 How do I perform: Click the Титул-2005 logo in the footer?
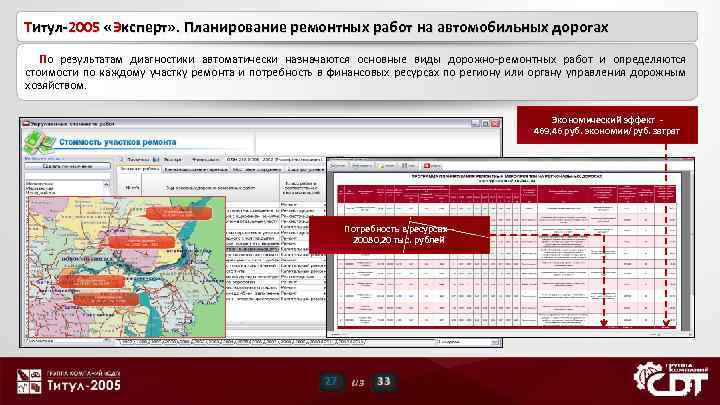(x=69, y=381)
